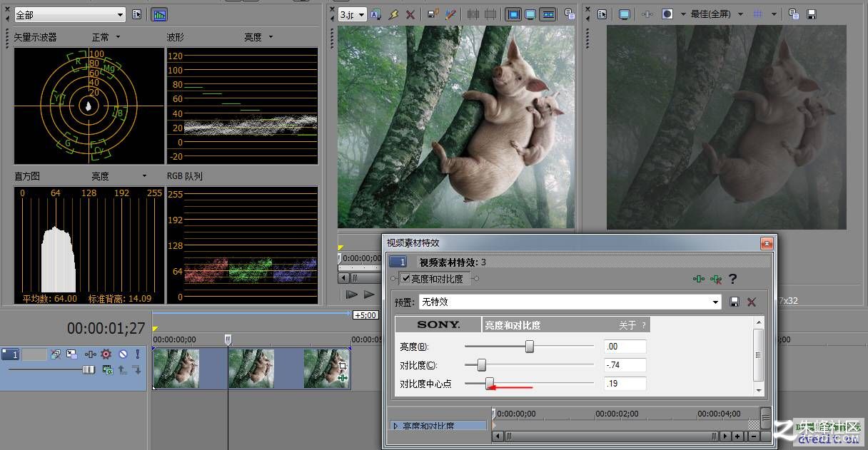Screen dimensions: 868x450
Task: Click the 对比度中心点 slider handle
Action: coord(490,384)
